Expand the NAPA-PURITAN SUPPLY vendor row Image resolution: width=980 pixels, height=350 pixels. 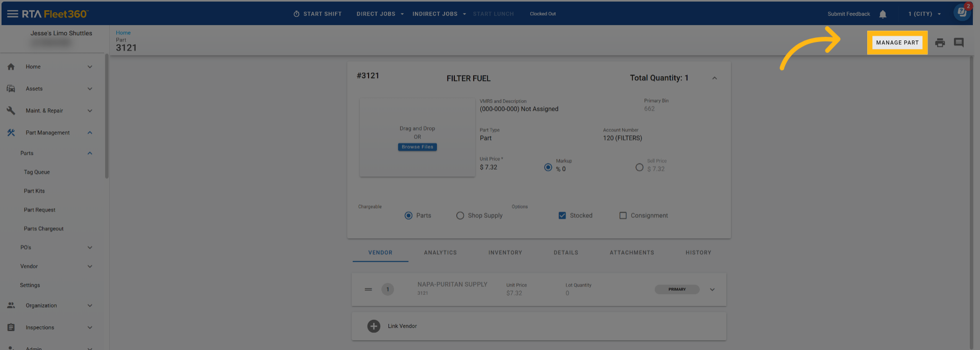point(712,290)
